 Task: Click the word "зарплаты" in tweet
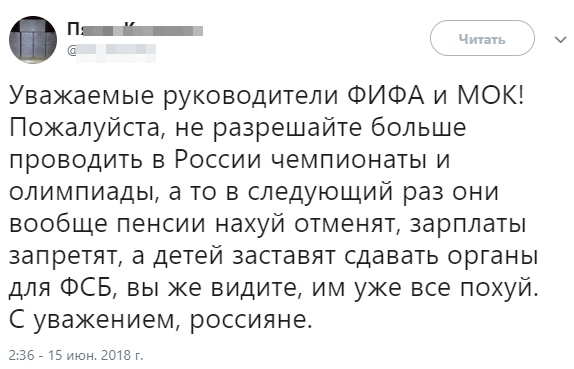tap(468, 226)
